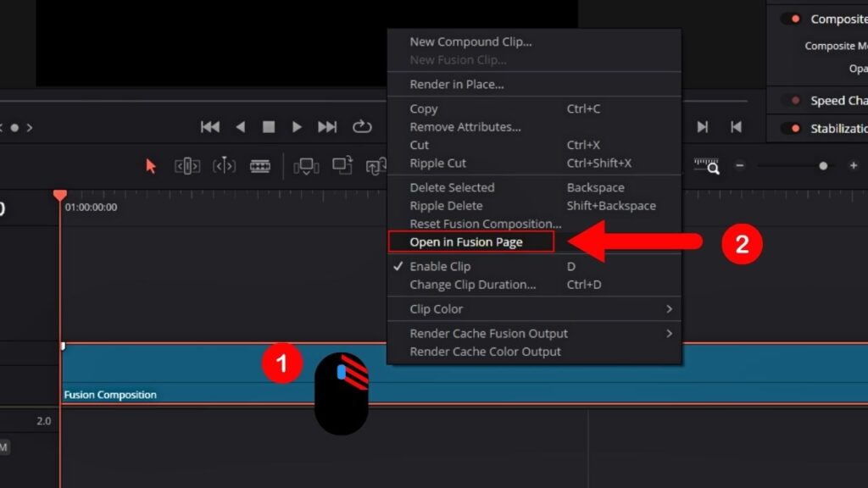Click the Loop playback button
Image resolution: width=868 pixels, height=488 pixels.
click(363, 125)
